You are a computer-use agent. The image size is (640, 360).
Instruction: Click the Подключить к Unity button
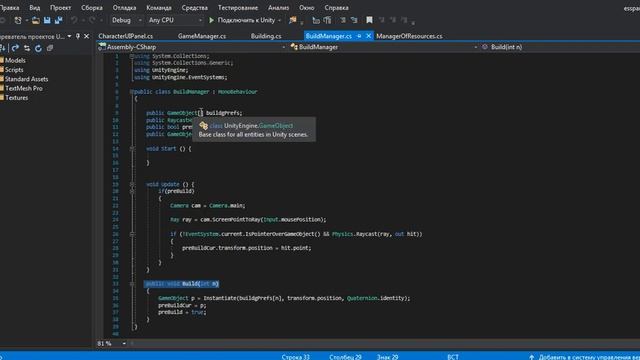click(x=242, y=20)
